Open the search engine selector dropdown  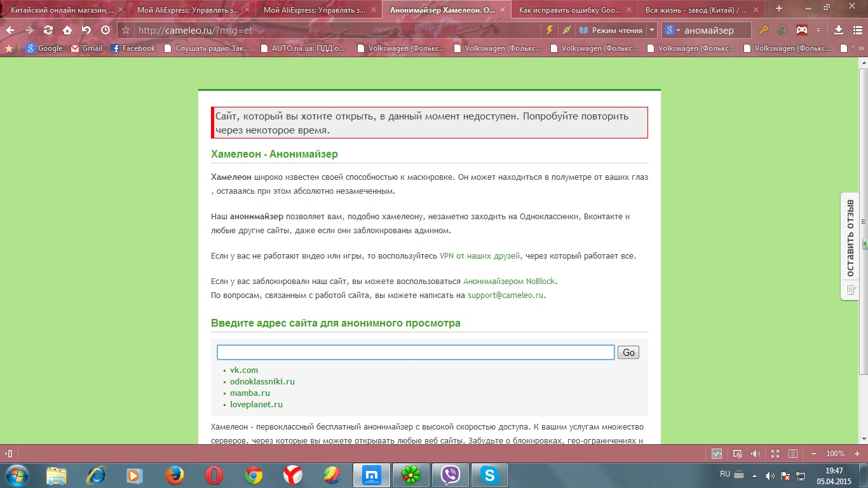[672, 30]
